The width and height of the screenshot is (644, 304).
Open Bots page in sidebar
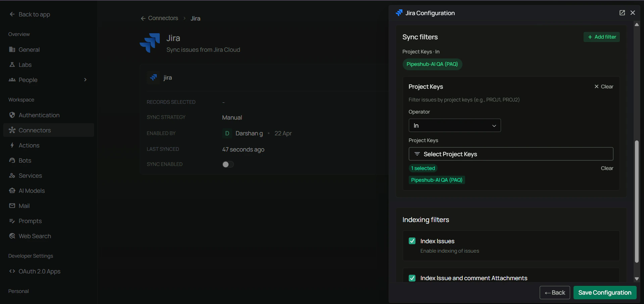point(49,160)
